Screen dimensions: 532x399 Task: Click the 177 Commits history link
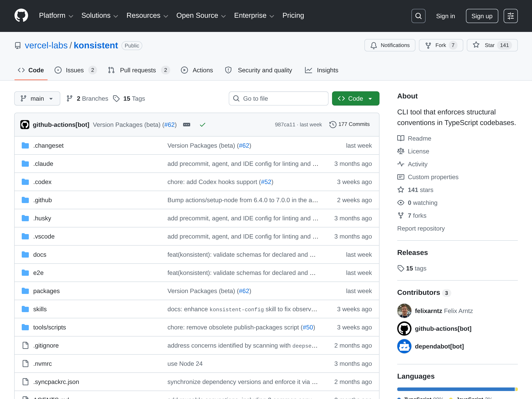click(349, 124)
